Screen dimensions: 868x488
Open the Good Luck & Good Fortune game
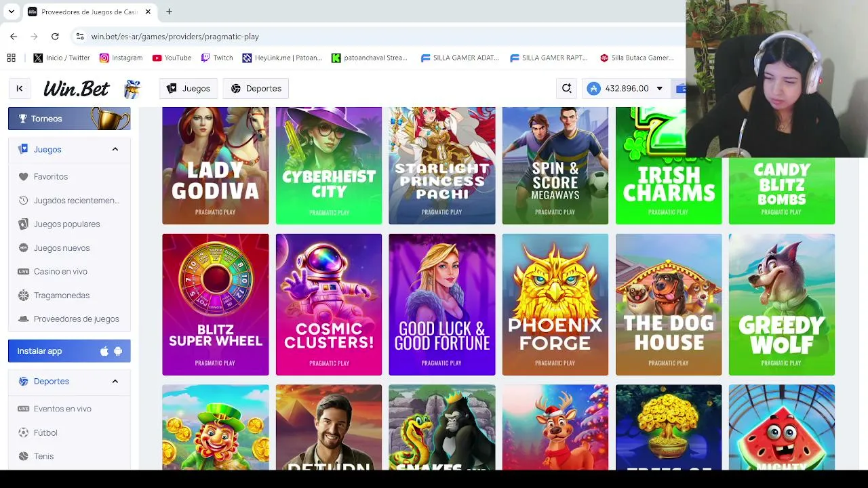(442, 304)
